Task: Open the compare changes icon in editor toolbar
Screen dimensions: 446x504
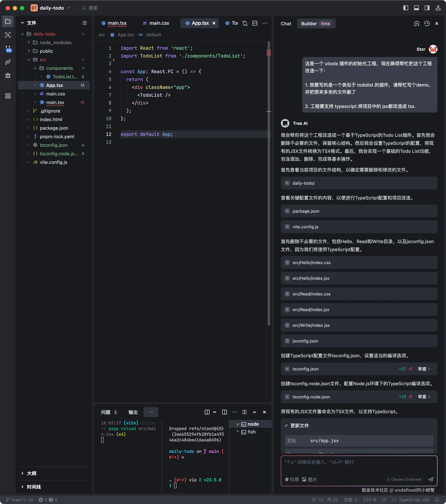Action: point(245,23)
